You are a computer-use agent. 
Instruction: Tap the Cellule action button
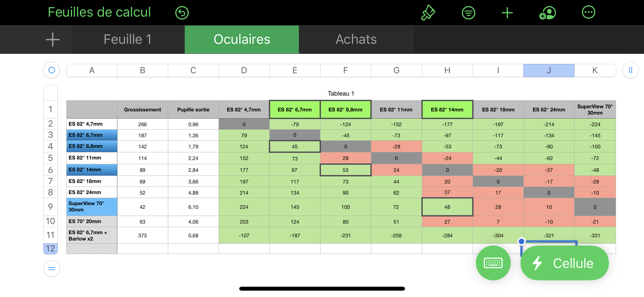coord(564,263)
